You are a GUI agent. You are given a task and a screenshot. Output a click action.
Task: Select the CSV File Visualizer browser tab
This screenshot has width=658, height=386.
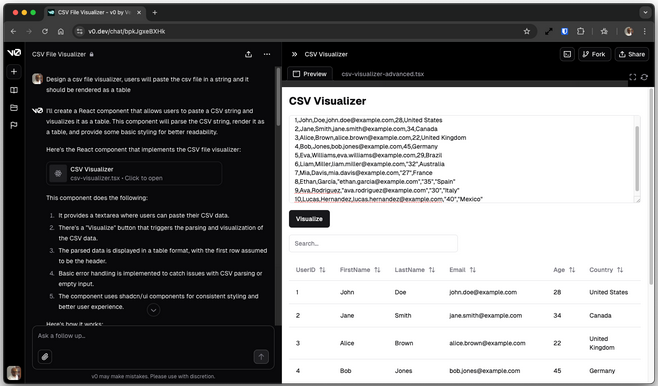point(95,13)
